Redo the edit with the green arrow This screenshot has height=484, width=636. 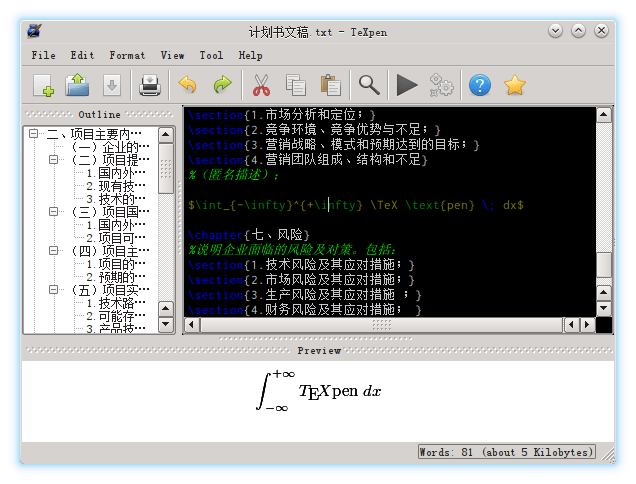click(222, 85)
